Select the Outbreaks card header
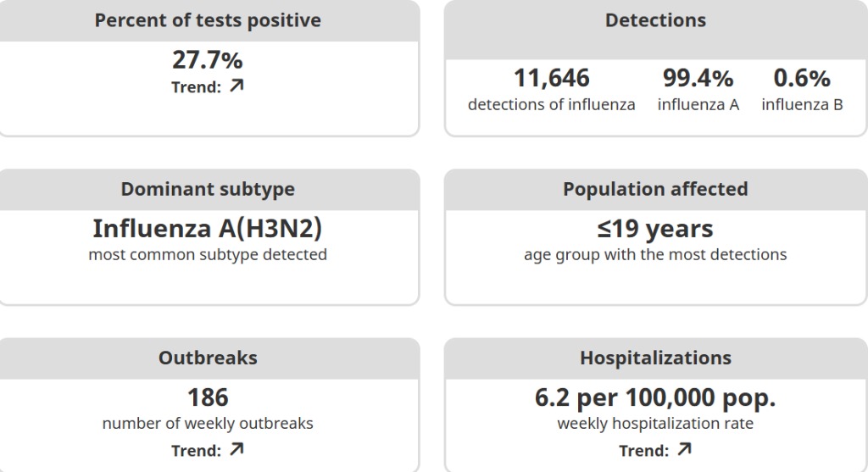The height and width of the screenshot is (472, 868). [208, 358]
